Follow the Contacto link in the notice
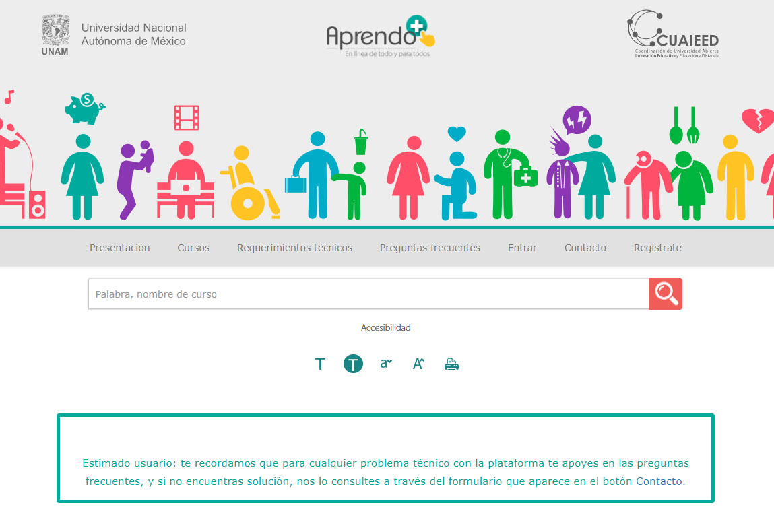 coord(659,481)
